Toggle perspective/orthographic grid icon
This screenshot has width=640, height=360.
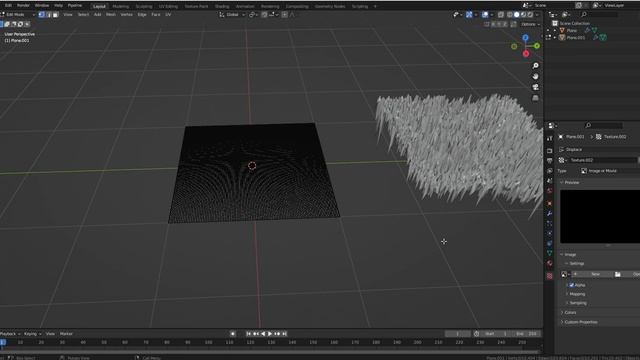pos(536,98)
